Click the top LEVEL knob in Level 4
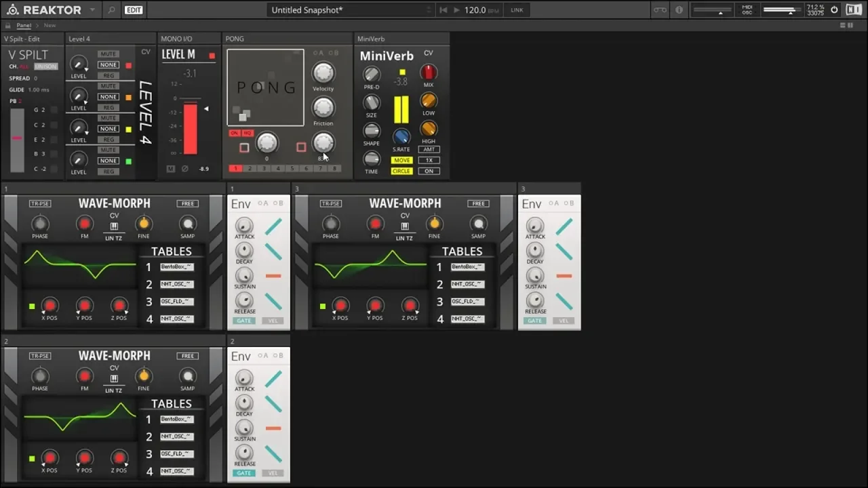The image size is (868, 488). [79, 64]
